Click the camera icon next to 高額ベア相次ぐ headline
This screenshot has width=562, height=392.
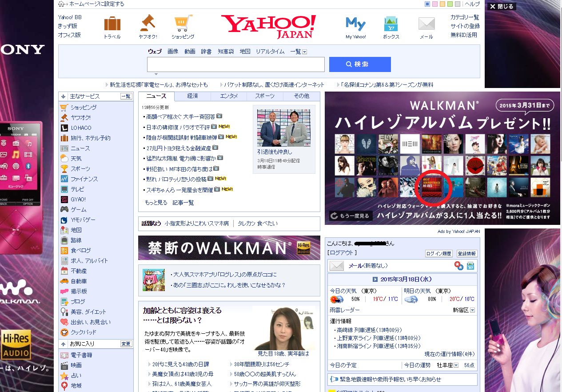[219, 116]
